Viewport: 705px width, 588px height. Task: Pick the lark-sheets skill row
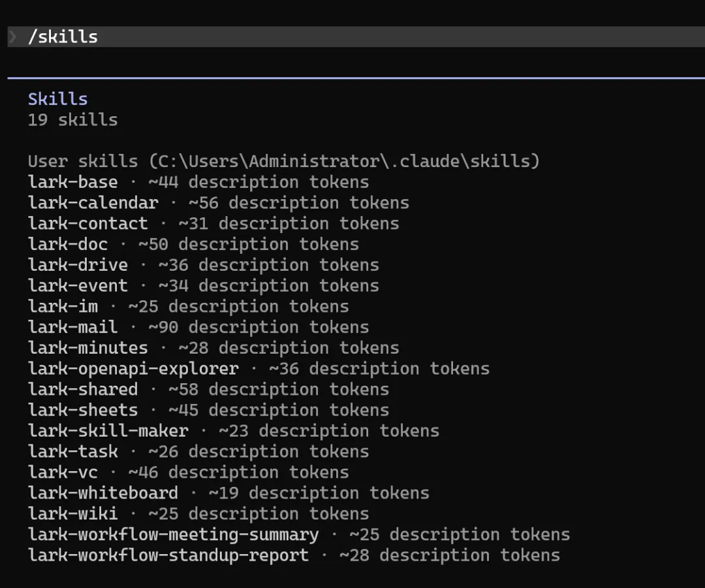coord(83,410)
